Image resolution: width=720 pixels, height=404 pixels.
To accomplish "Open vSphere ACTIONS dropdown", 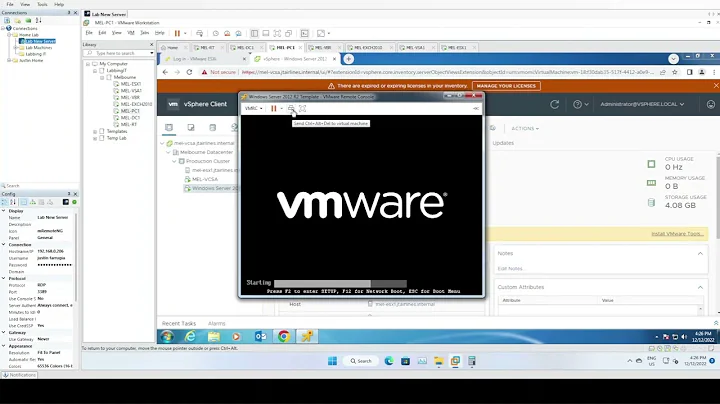I will click(x=525, y=129).
